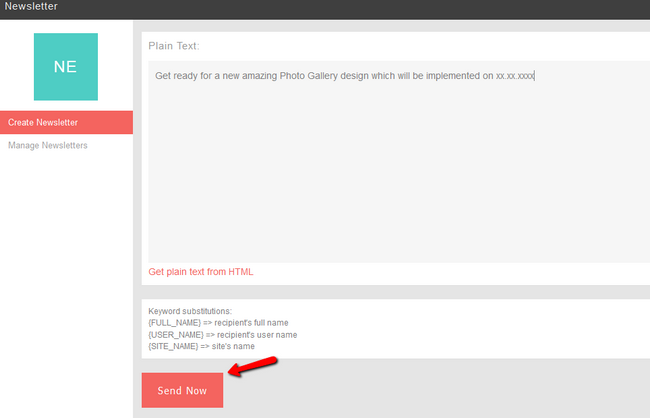Open Create Newsletter in sidebar
This screenshot has width=650, height=418.
(x=66, y=122)
